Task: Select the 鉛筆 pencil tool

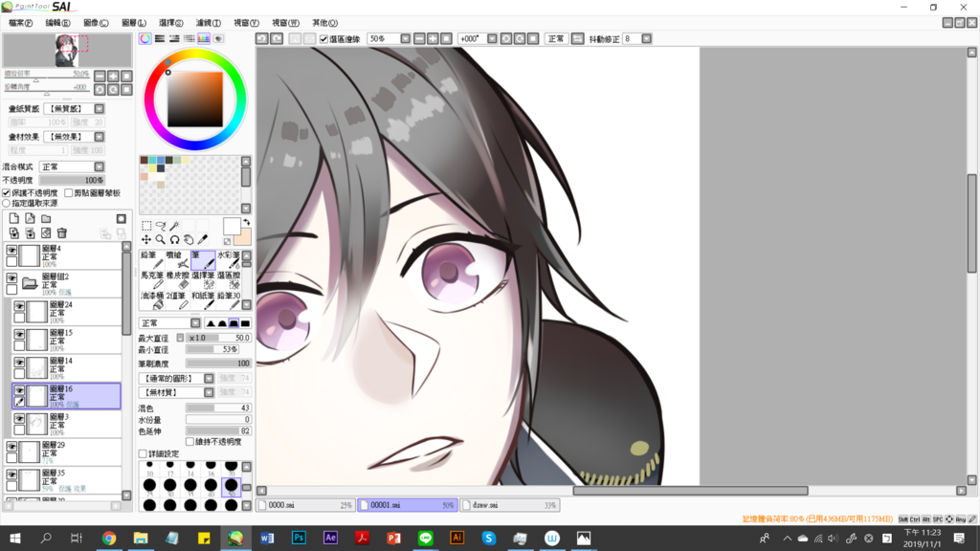Action: pyautogui.click(x=152, y=260)
